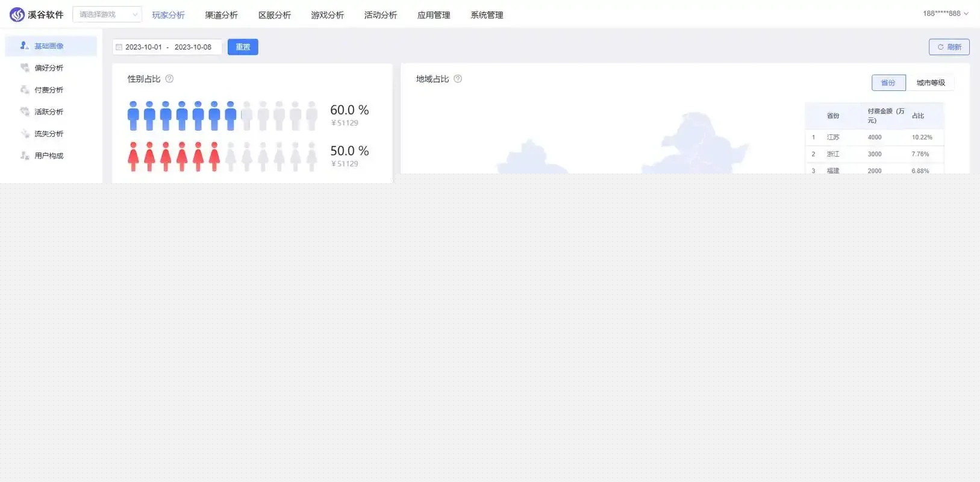Image resolution: width=980 pixels, height=482 pixels.
Task: Click the 地域占比 card title
Action: pyautogui.click(x=432, y=79)
